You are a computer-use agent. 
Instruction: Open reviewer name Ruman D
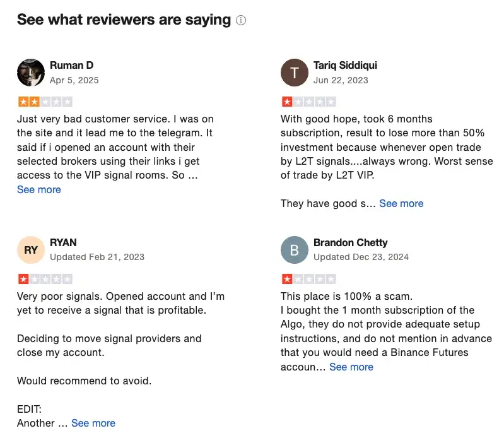pyautogui.click(x=72, y=65)
